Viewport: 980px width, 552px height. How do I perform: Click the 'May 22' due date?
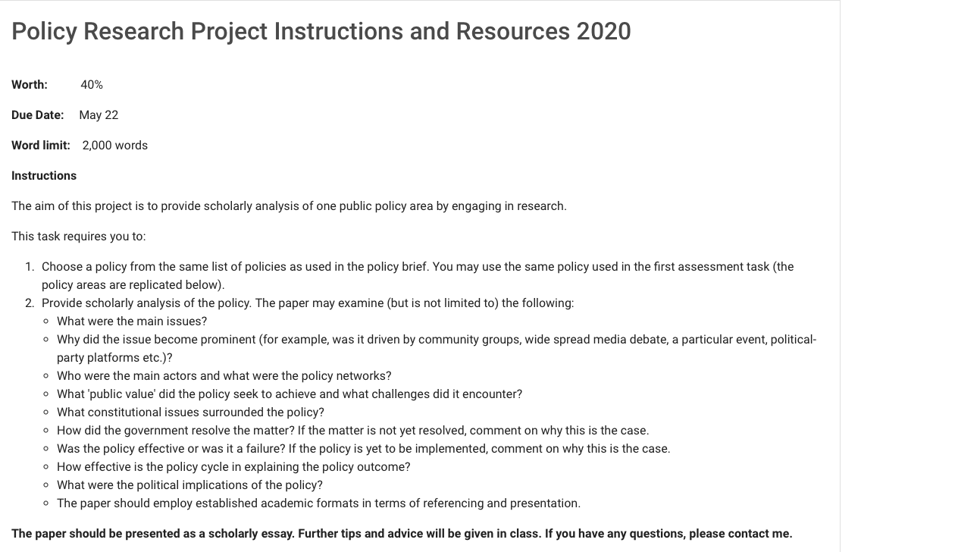pyautogui.click(x=99, y=115)
